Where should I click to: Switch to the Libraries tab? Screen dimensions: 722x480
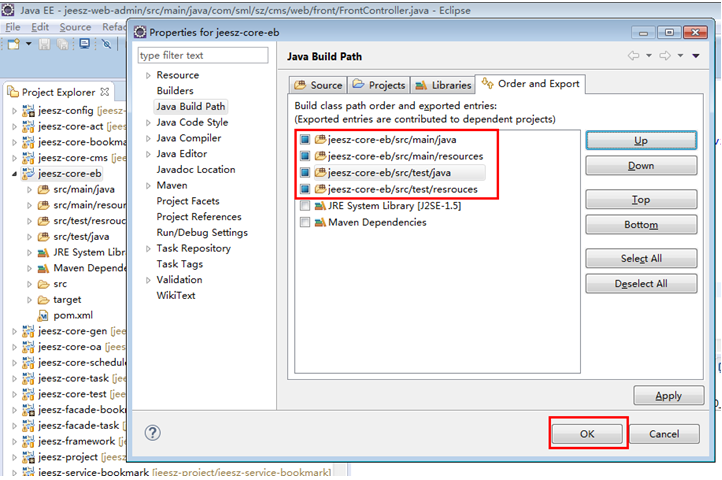coord(443,85)
